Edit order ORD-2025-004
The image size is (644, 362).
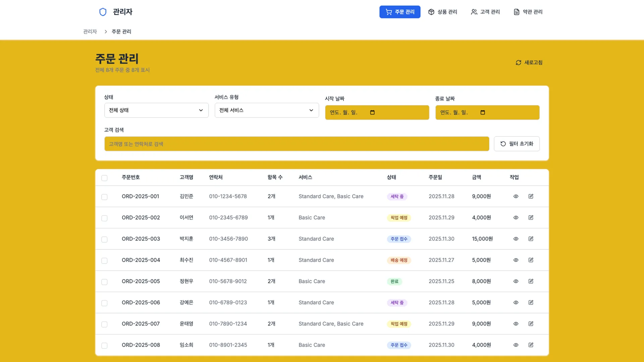point(531,260)
